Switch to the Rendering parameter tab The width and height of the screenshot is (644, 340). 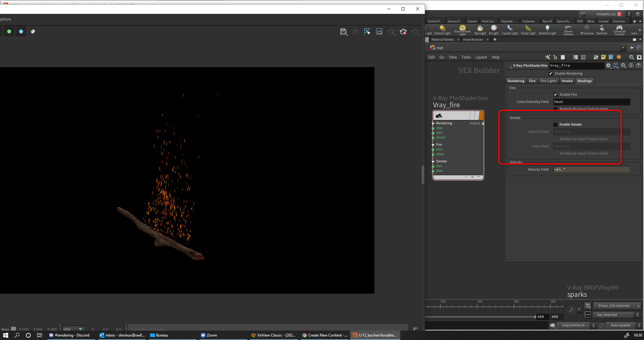click(x=516, y=81)
